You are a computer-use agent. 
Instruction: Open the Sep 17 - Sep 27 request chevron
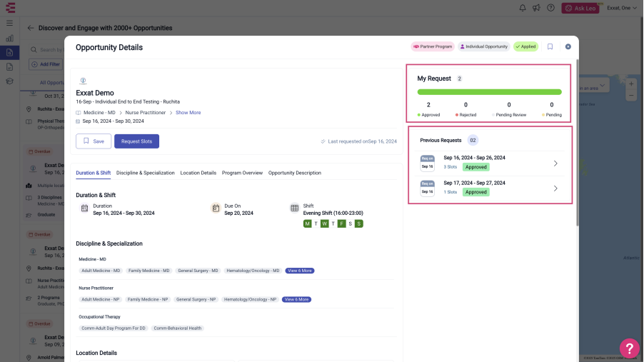555,188
